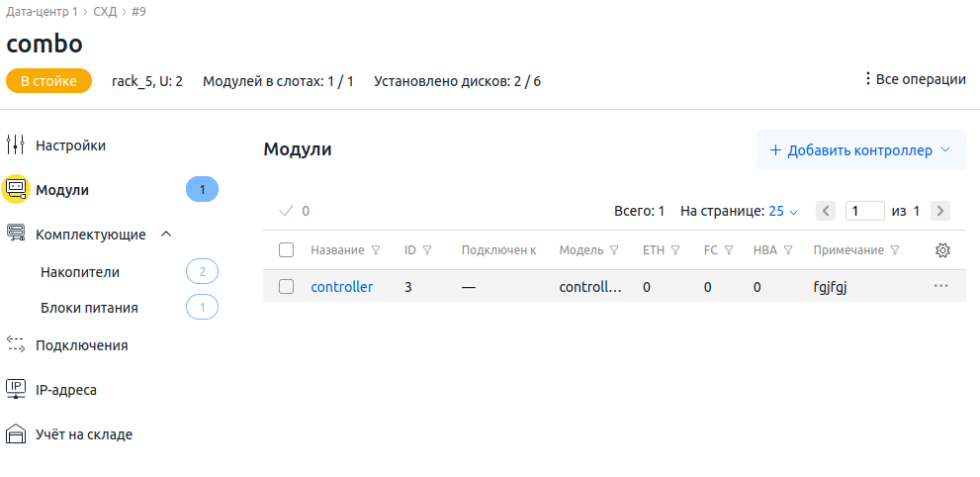This screenshot has height=477, width=980.
Task: Tick the controller row checkbox
Action: click(287, 287)
